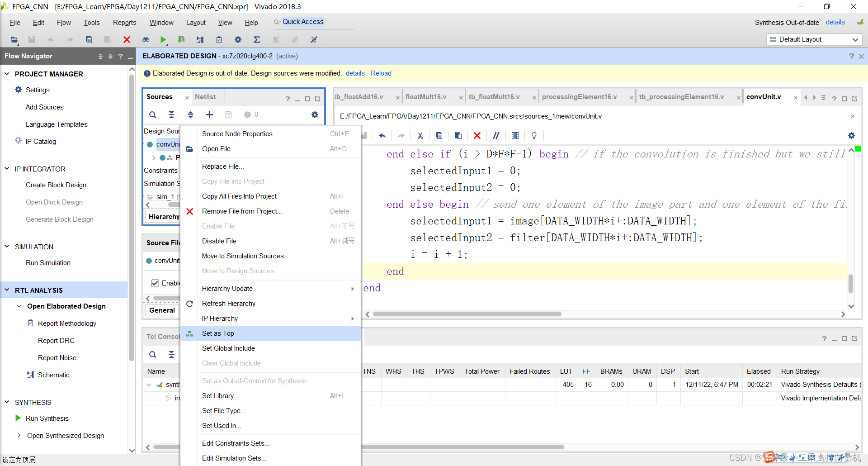Click the Elapsed column header
Viewport: 868px width, 466px height.
pyautogui.click(x=759, y=371)
